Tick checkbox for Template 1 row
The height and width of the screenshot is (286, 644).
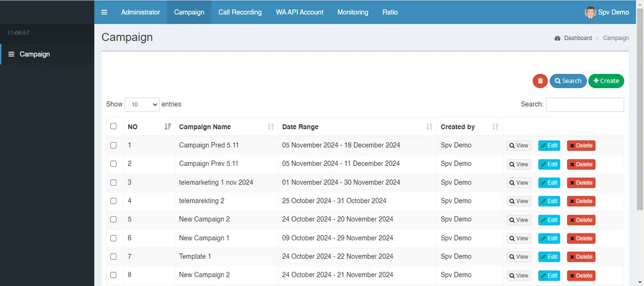[x=113, y=256]
